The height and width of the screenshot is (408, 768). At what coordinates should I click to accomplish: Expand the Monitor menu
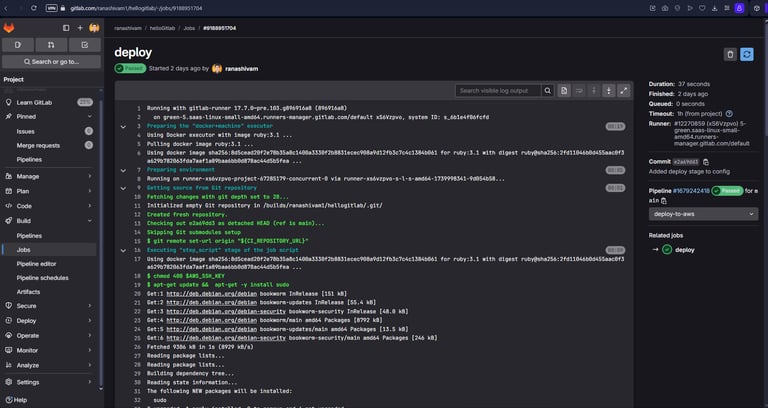[48, 350]
